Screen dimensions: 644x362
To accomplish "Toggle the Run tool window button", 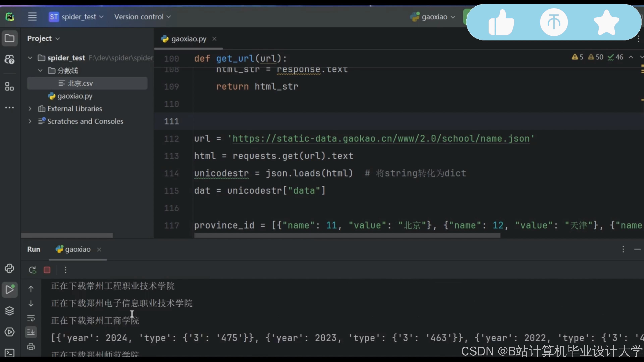I will click(x=10, y=290).
